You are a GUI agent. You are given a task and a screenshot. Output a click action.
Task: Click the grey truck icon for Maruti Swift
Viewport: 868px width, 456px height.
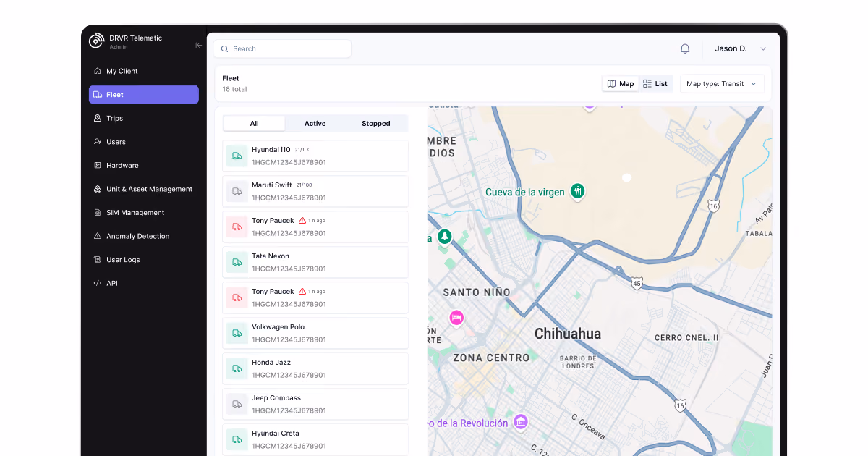237,191
